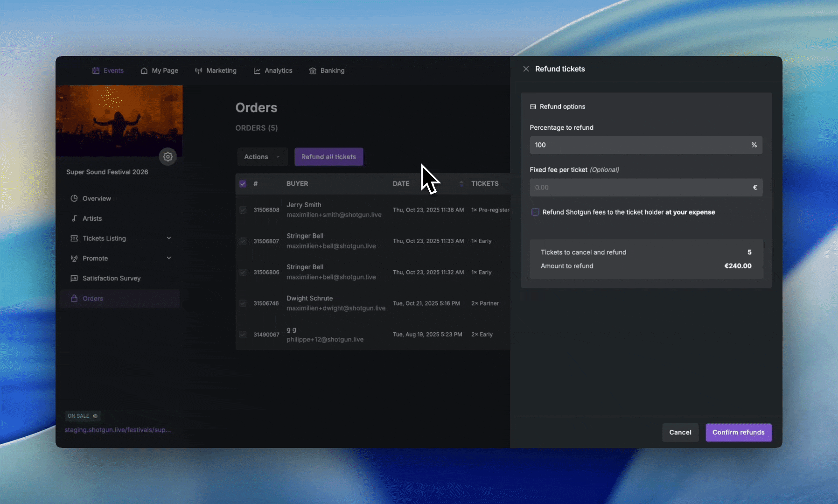The height and width of the screenshot is (504, 838).
Task: Go to Artists in sidebar
Action: tap(120, 218)
